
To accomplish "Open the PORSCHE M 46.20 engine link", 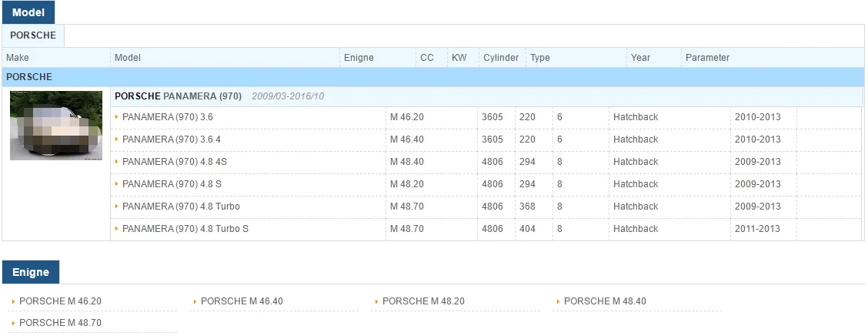I will pyautogui.click(x=60, y=301).
